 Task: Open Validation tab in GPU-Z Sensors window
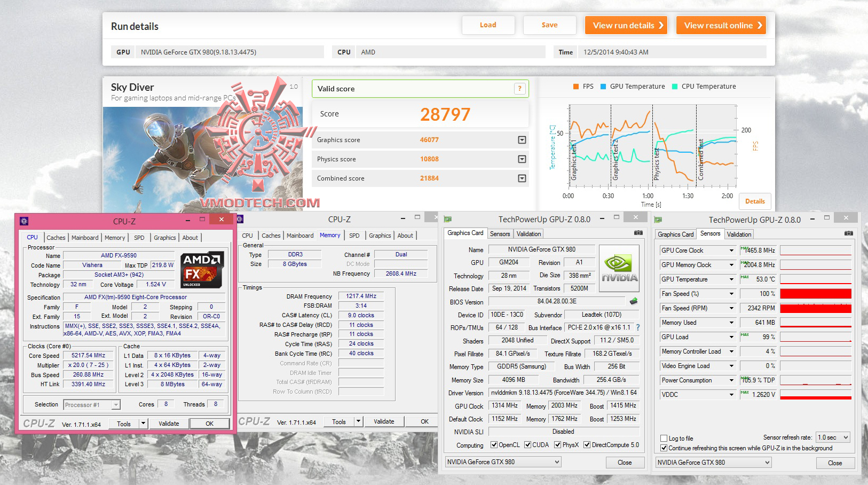[x=739, y=234]
